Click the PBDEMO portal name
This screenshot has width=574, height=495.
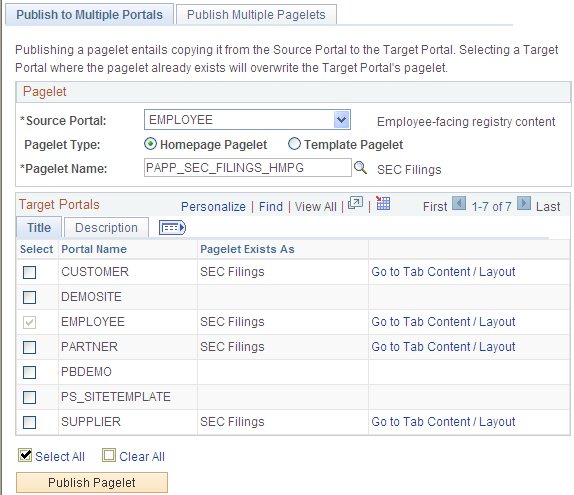pyautogui.click(x=86, y=372)
